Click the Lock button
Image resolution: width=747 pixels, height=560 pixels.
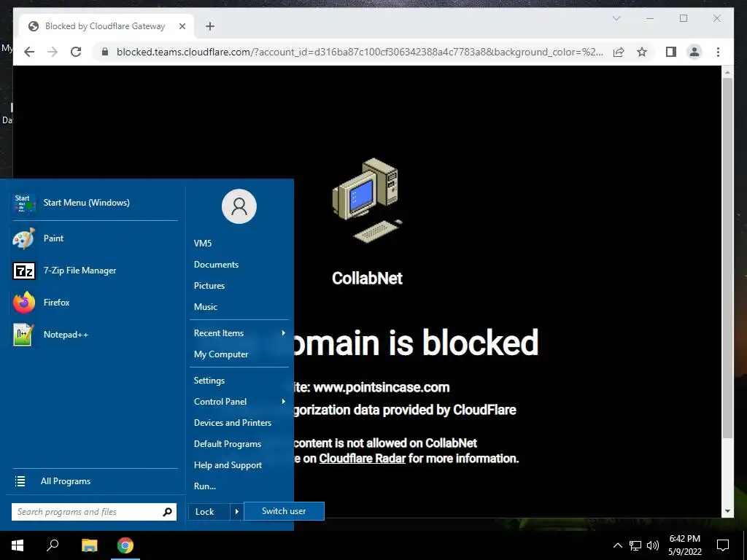[209, 512]
